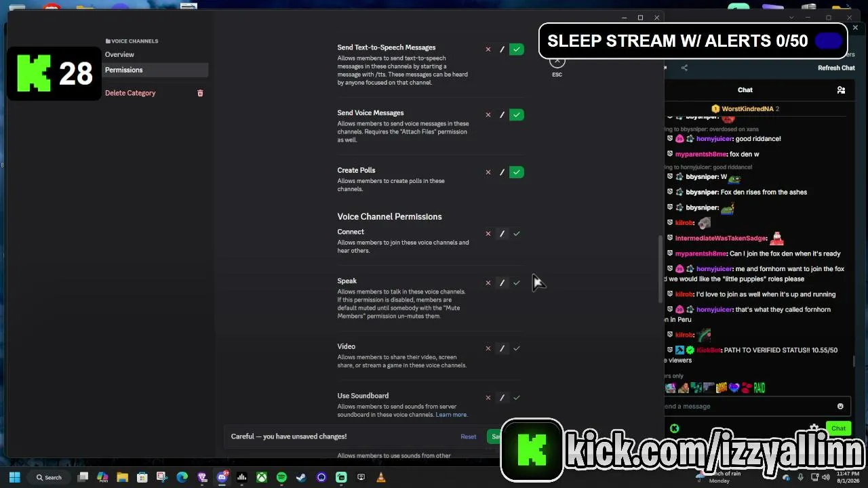Open the weather widget on taskbar

[x=720, y=477]
